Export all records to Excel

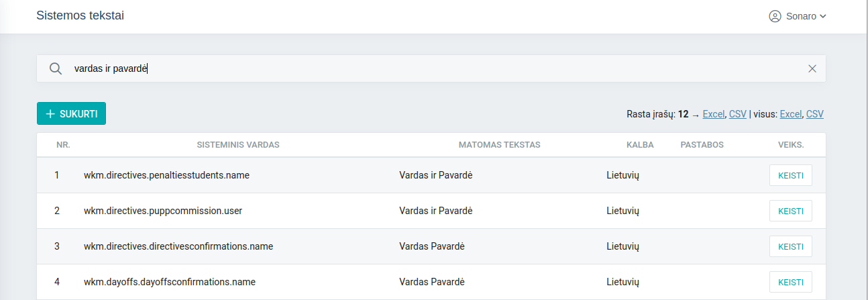point(790,114)
